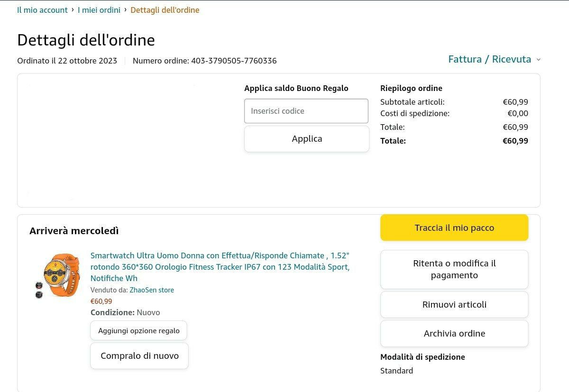Select the Dettagli dell'ordine breadcrumb

[x=165, y=10]
